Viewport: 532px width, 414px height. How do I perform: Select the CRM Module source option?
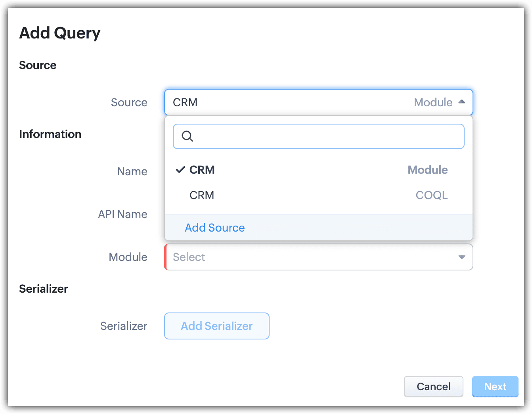(202, 170)
